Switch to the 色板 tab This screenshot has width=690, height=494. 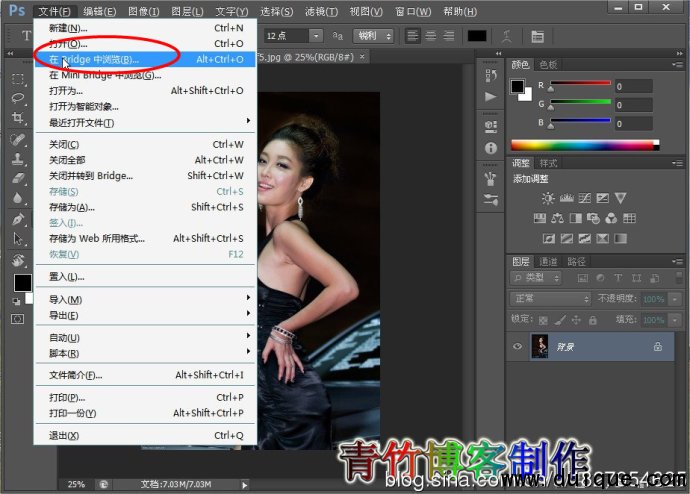(x=548, y=65)
